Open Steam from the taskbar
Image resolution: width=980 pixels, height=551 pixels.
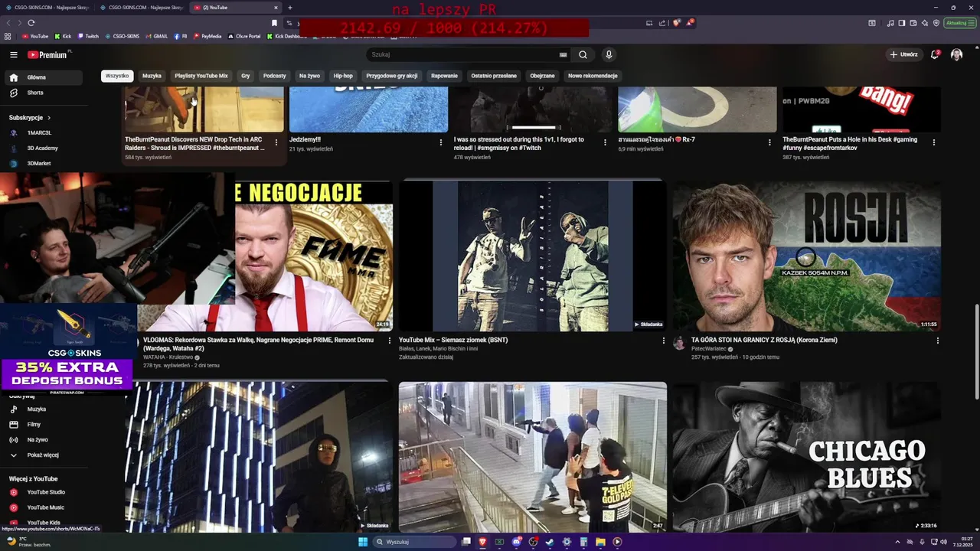(x=550, y=542)
